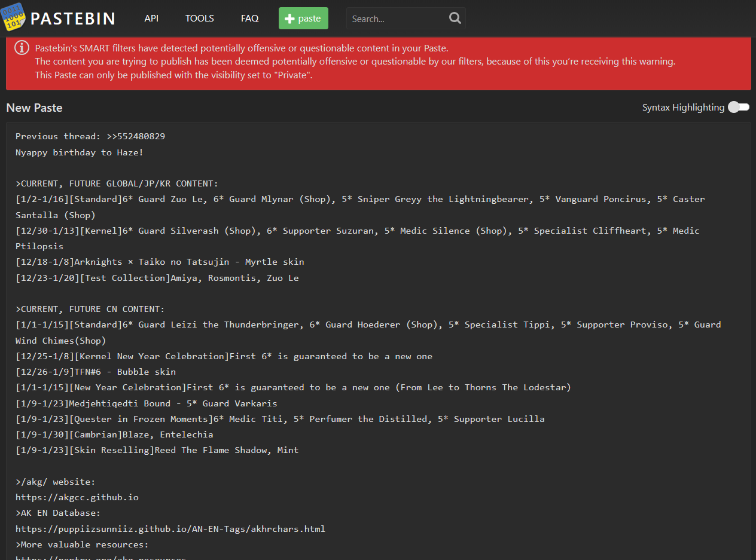Click the New Paste heading
Viewport: 756px width, 560px height.
(34, 108)
